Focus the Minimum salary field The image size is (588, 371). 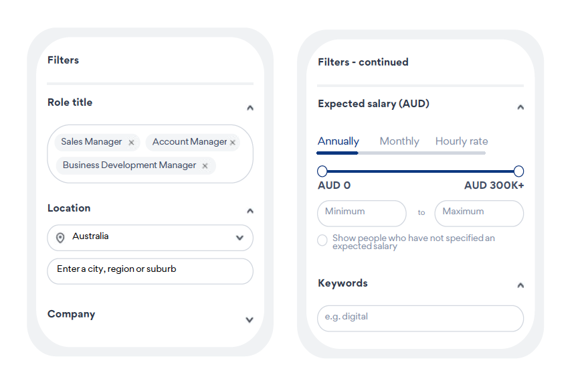362,213
